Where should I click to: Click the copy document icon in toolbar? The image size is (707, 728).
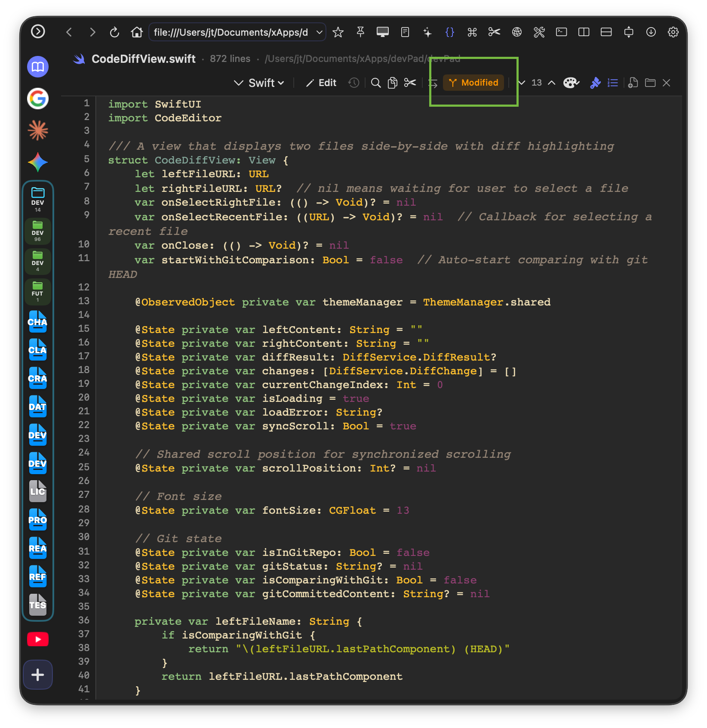click(x=392, y=83)
